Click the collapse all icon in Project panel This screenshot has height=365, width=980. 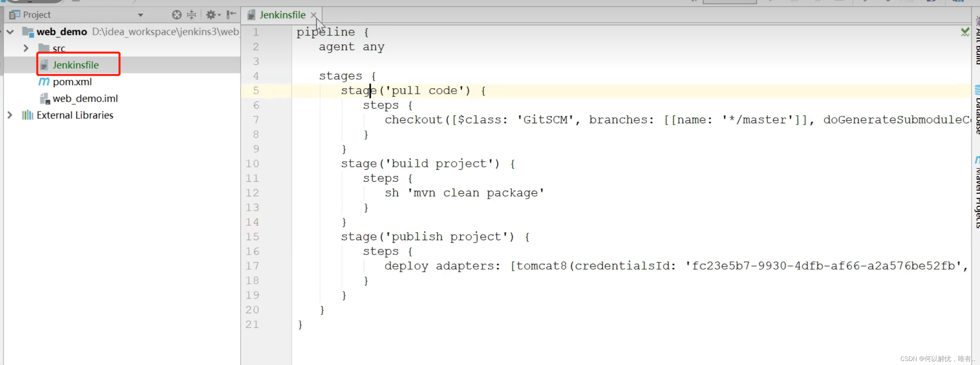(x=191, y=15)
